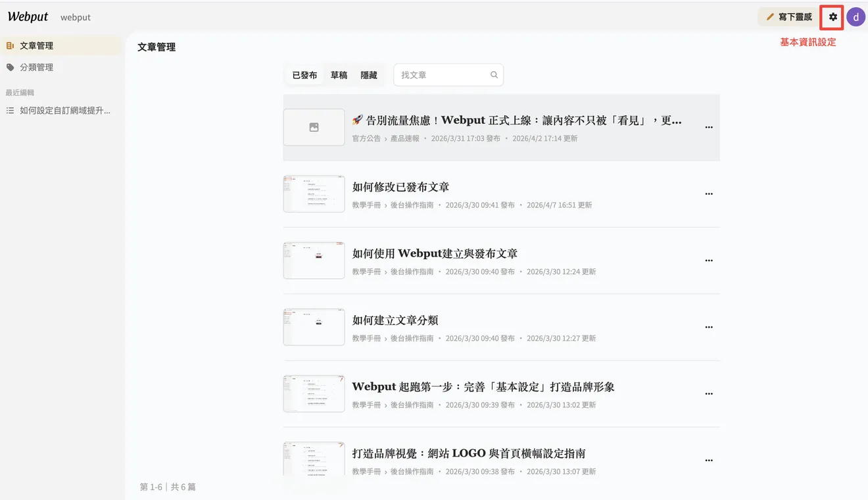Viewport: 868px width, 500px height.
Task: Click the 寫下靈感 button
Action: 789,17
